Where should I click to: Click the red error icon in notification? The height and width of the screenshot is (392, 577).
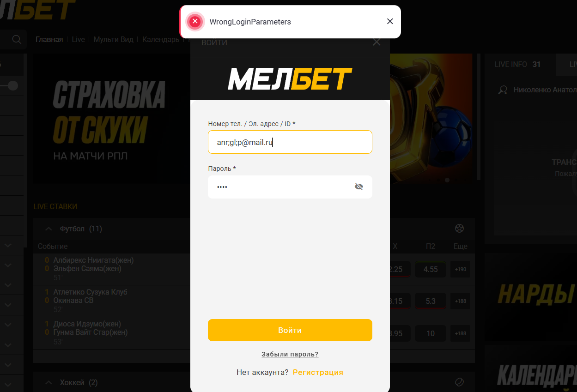pyautogui.click(x=195, y=21)
